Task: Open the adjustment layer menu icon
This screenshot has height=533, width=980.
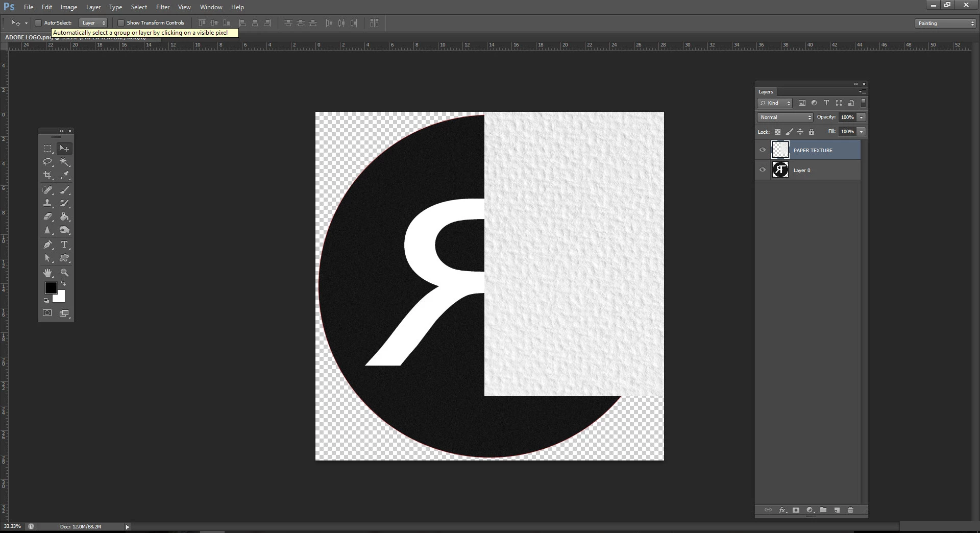Action: (x=810, y=510)
